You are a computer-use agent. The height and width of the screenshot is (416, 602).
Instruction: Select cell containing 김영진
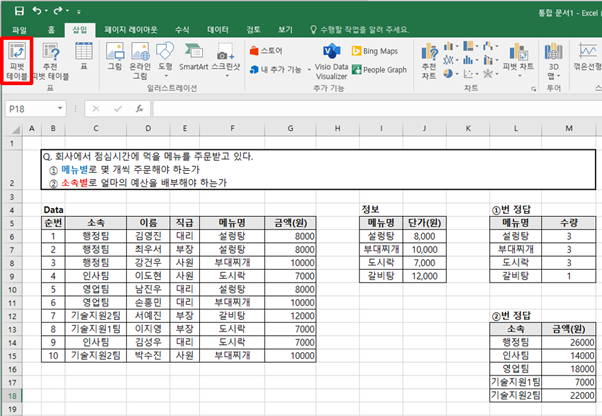click(148, 236)
